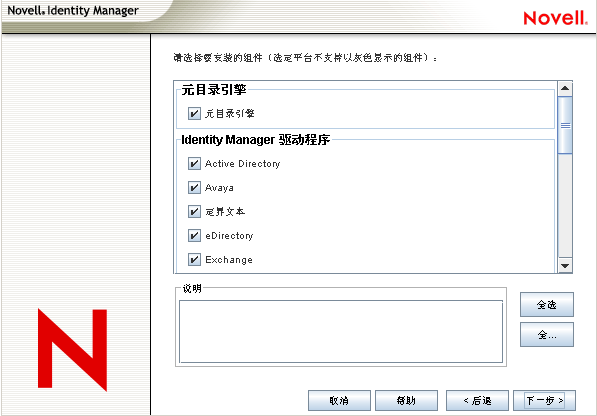Viewport: 597px width, 416px height.
Task: Click the 取消 cancel button
Action: click(339, 400)
